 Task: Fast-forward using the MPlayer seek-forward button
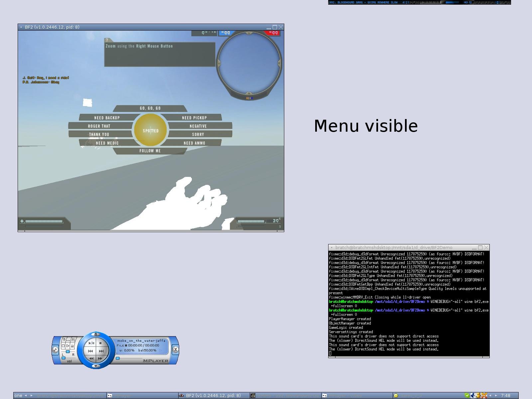[x=100, y=358]
